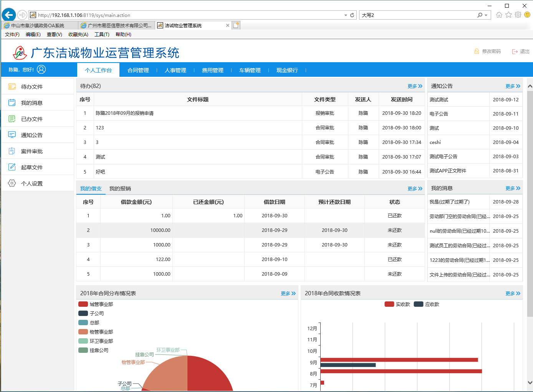Viewport: 533px width, 392px height.
Task: Click the 退出 link
Action: coord(525,51)
